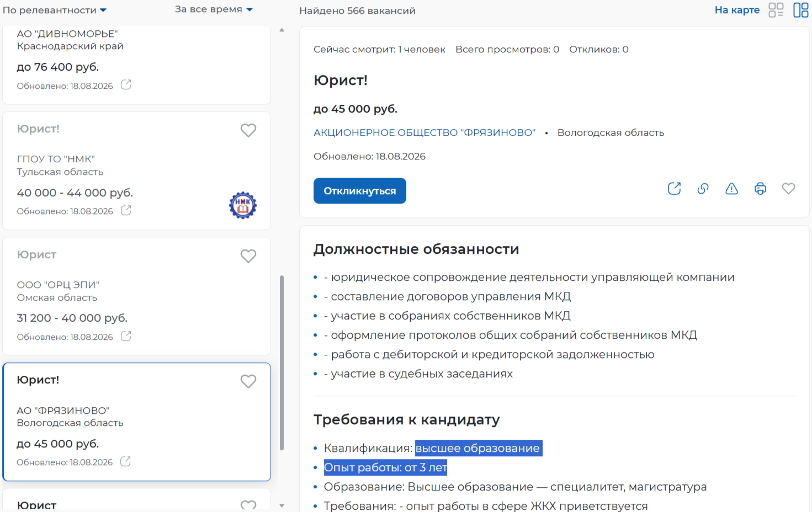Open the ООО "ОРЦ ЭПИ" vacancy in new tab
This screenshot has width=812, height=512.
tap(126, 336)
